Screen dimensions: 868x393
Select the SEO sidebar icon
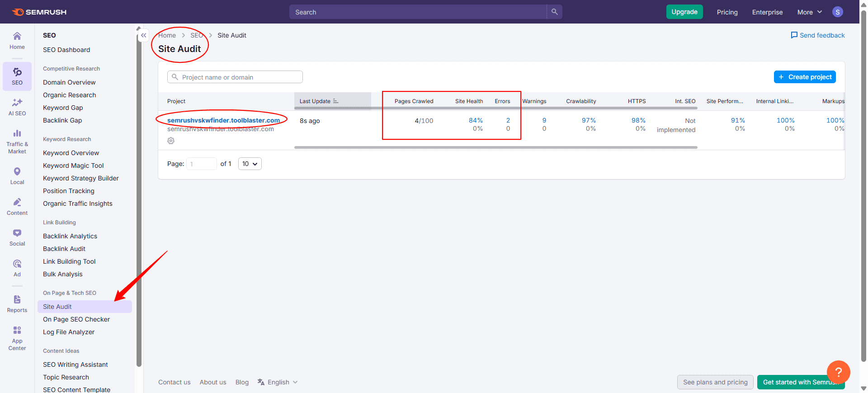click(17, 76)
